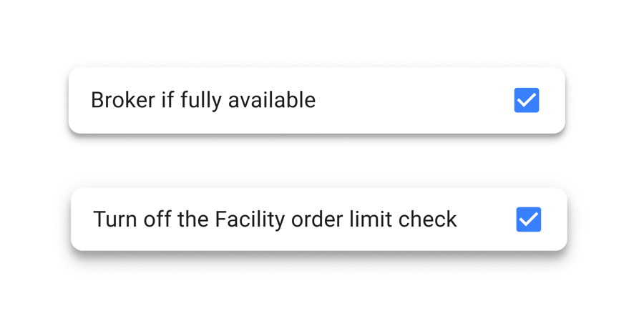Click 'Turn off the Facility order limit check' text
The width and height of the screenshot is (644, 336).
coord(275,219)
